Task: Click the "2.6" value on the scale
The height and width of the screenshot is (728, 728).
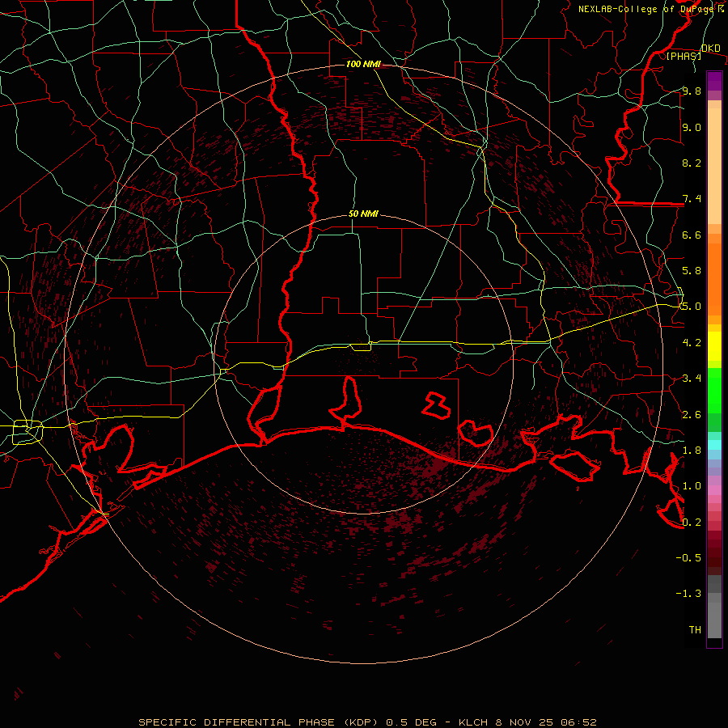Action: (x=692, y=415)
